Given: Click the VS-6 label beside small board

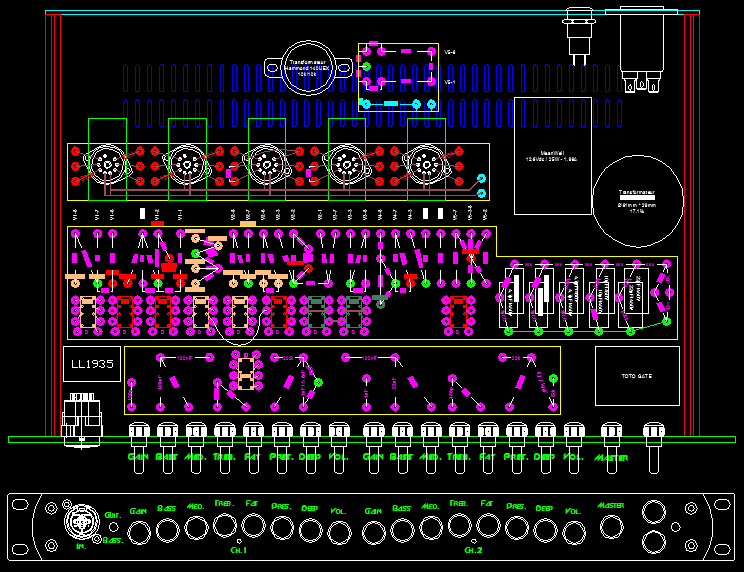Looking at the screenshot, I should tap(450, 52).
